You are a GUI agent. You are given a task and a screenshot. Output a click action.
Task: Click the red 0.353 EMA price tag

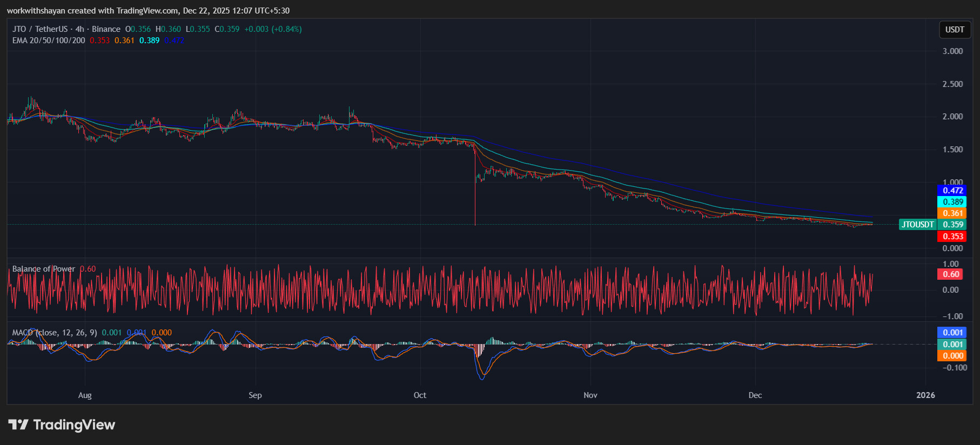[952, 237]
